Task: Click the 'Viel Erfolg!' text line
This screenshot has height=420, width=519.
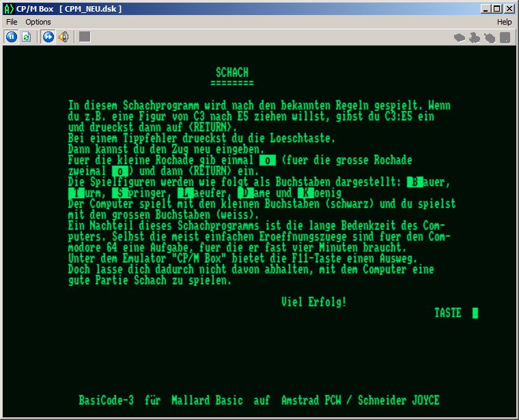Action: pos(313,302)
